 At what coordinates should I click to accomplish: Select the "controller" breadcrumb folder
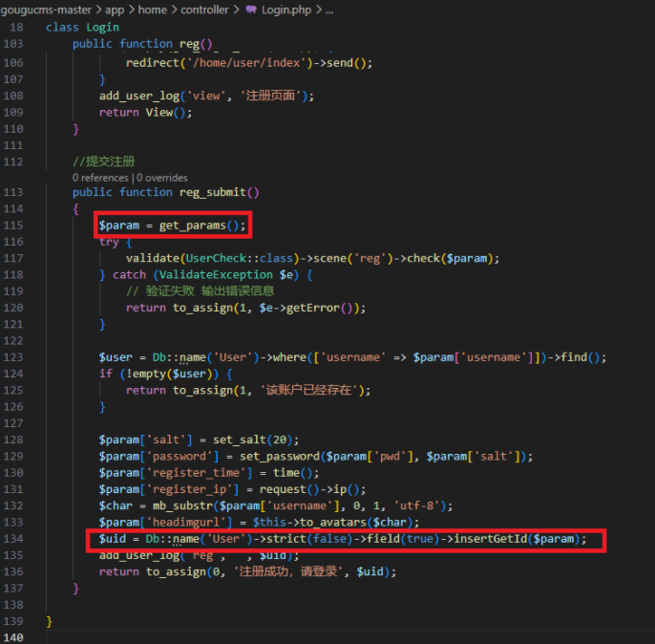tap(204, 10)
